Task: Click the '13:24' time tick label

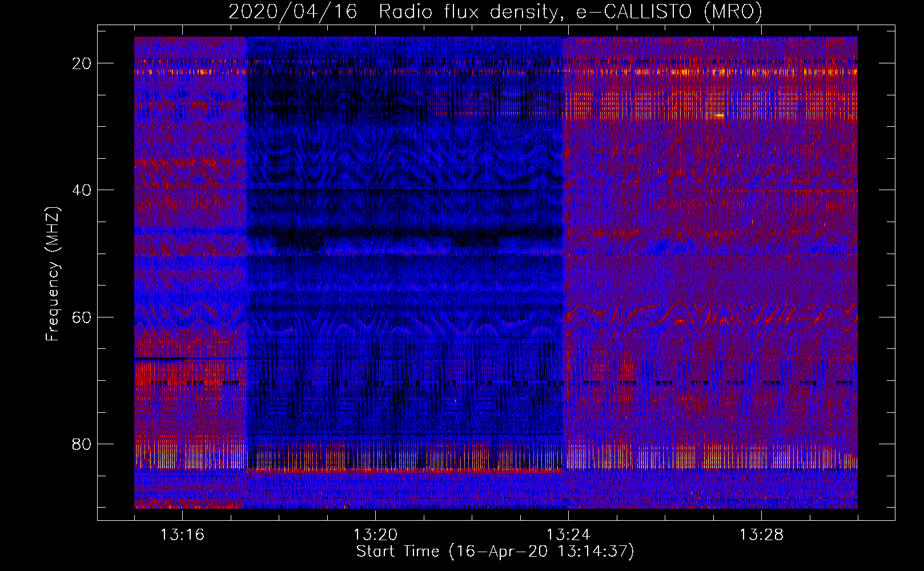Action: 568,535
